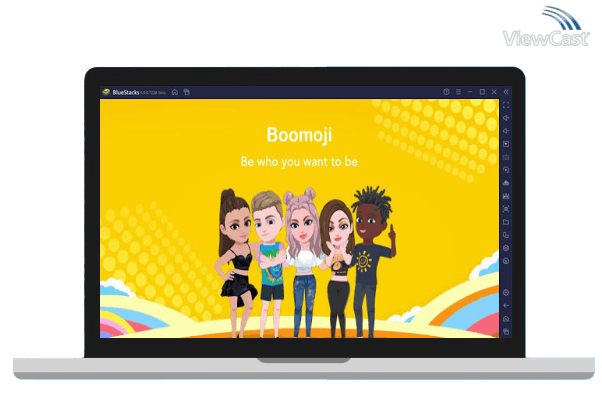The height and width of the screenshot is (414, 602).
Task: Maximize the BlueStacks window
Action: [482, 92]
